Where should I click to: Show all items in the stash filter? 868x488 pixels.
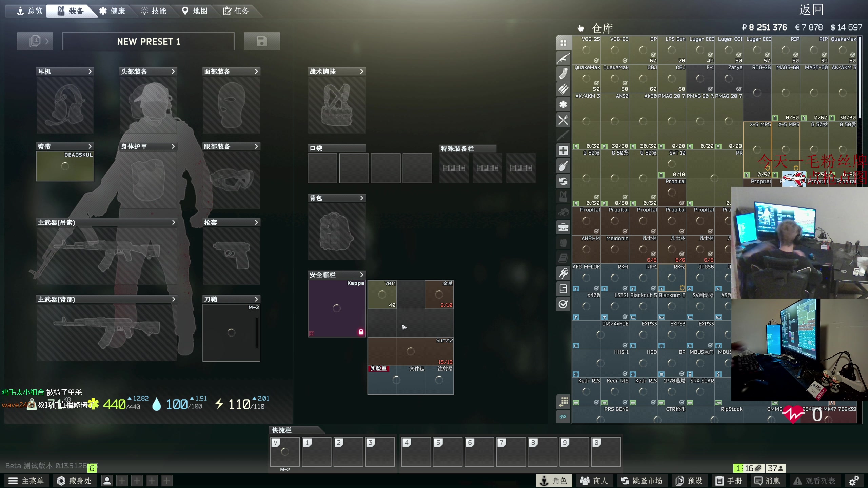[563, 43]
